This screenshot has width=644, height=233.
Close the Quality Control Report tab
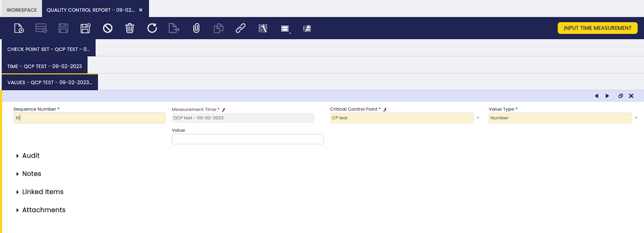[x=141, y=10]
